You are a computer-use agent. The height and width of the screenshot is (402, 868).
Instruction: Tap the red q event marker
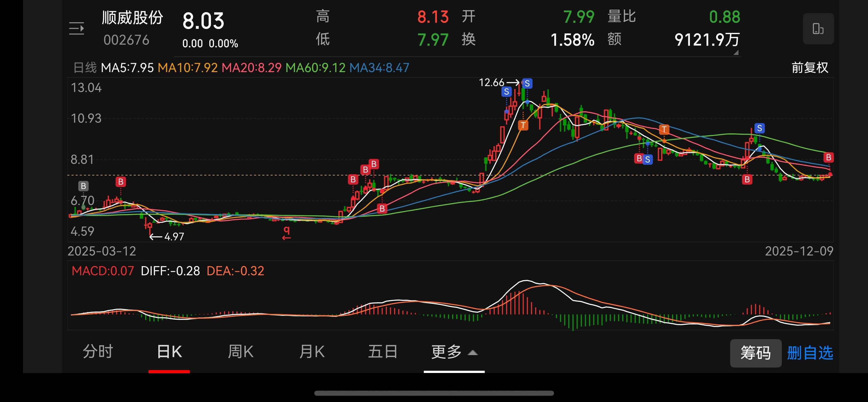[287, 233]
